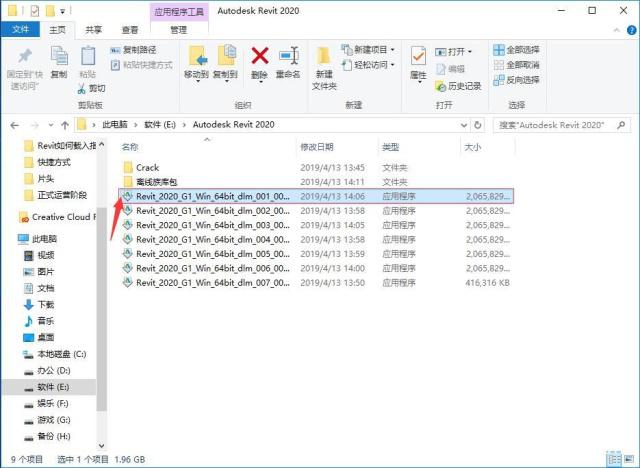Click Invert selection (反向选择)
The height and width of the screenshot is (468, 640).
[x=516, y=80]
